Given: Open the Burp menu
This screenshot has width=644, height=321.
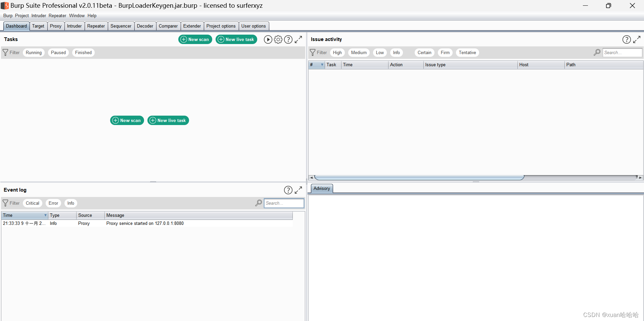Looking at the screenshot, I should 8,16.
